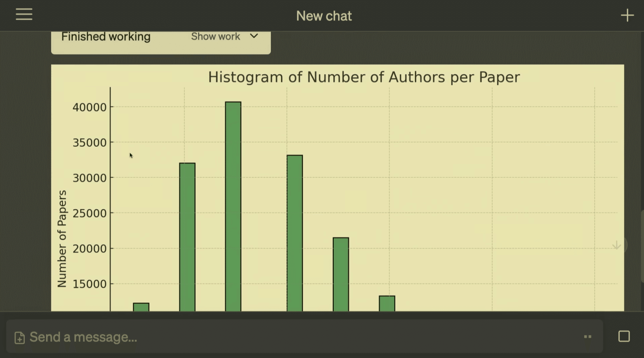Click the green bar just above 20000
The height and width of the screenshot is (358, 644).
(x=341, y=274)
